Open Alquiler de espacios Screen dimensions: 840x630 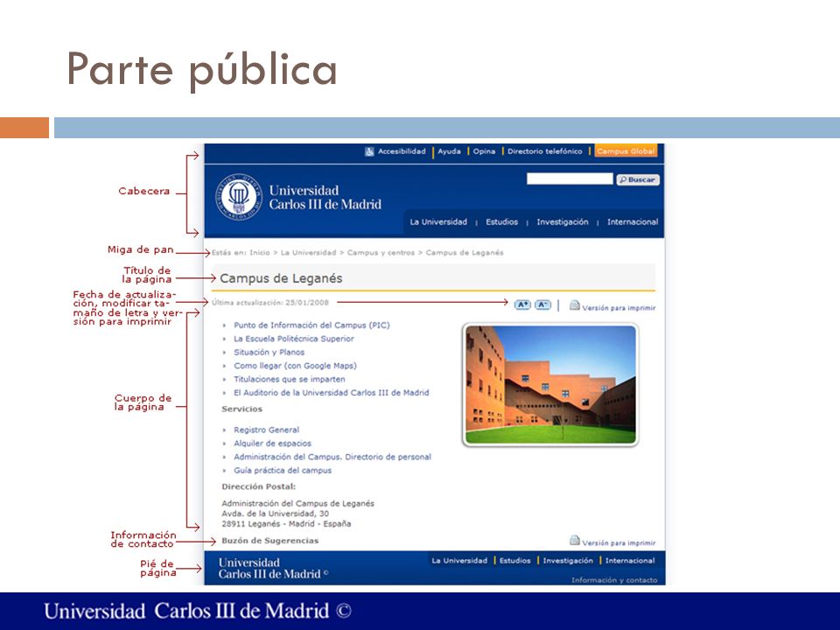[272, 443]
